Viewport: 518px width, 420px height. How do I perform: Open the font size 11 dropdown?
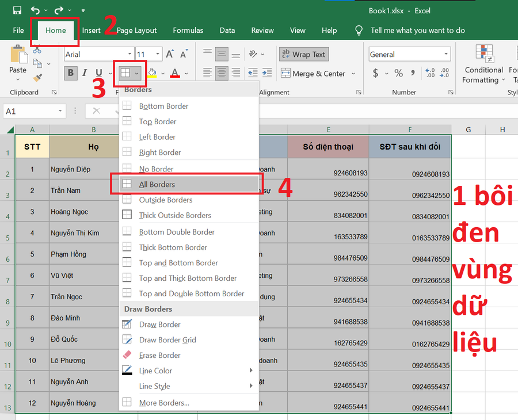click(158, 54)
